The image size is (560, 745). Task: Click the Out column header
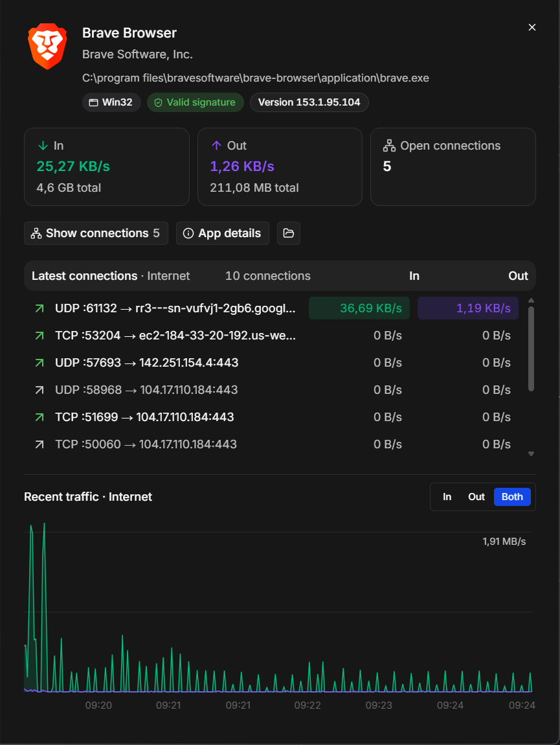click(x=518, y=276)
